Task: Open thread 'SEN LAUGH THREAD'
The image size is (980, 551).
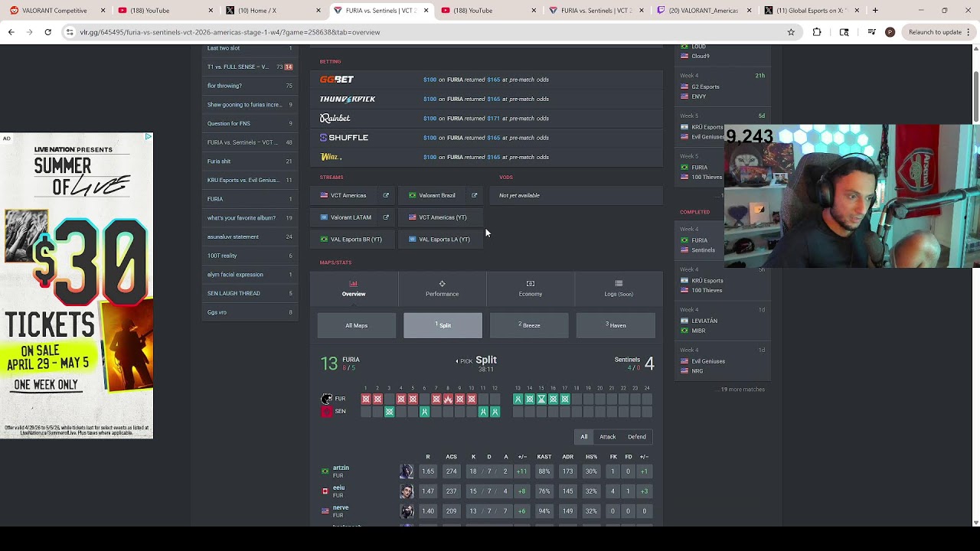Action: [x=250, y=293]
